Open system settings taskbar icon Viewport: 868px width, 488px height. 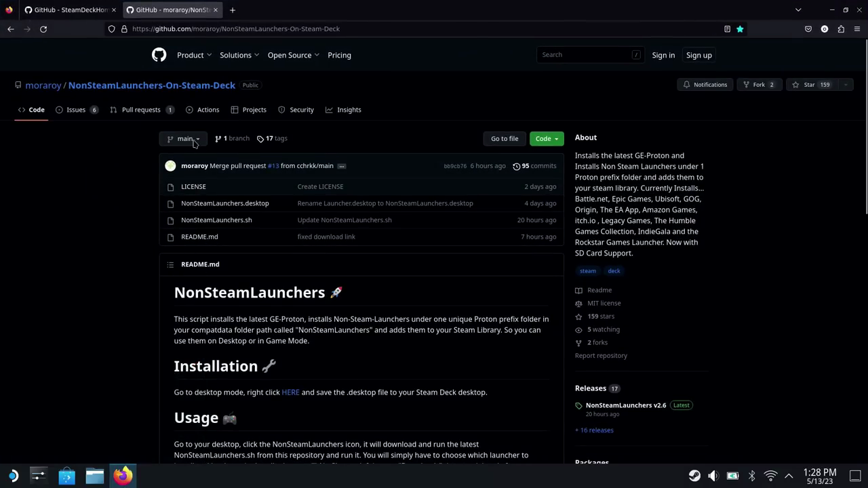38,476
